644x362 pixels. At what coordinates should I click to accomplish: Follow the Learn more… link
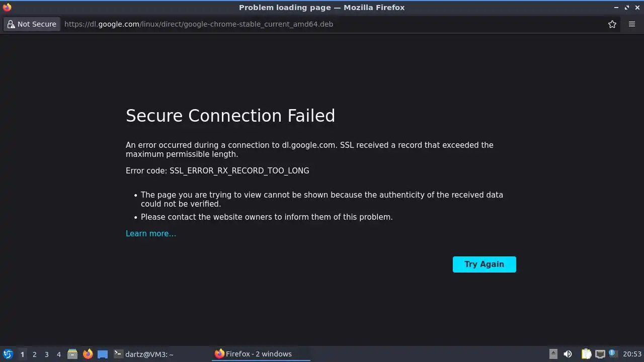tap(151, 233)
